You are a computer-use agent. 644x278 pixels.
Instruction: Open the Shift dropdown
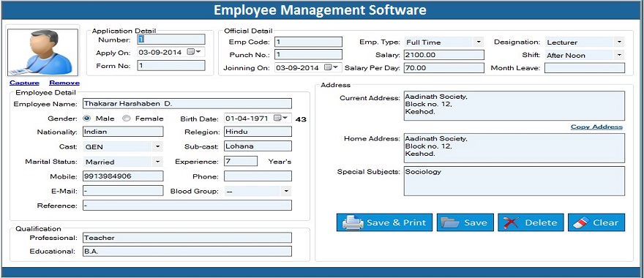click(x=619, y=55)
